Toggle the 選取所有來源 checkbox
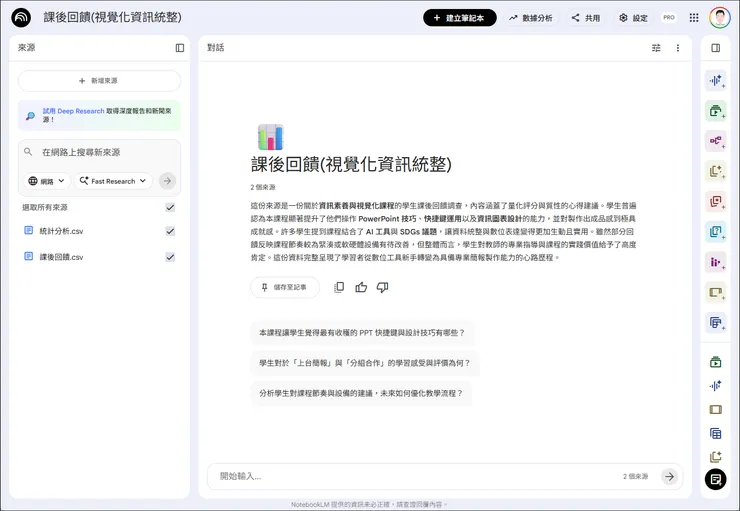 click(170, 207)
